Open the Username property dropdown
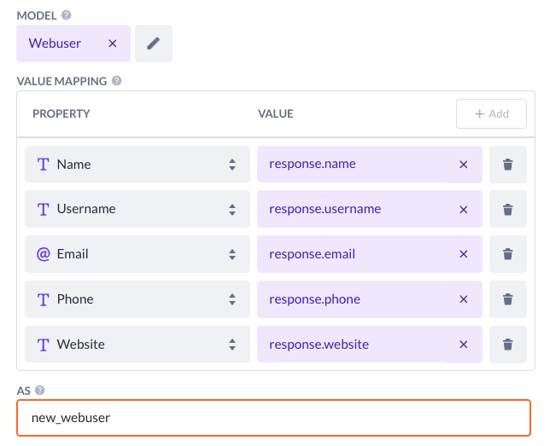Screen dimensions: 550x446 click(x=137, y=209)
